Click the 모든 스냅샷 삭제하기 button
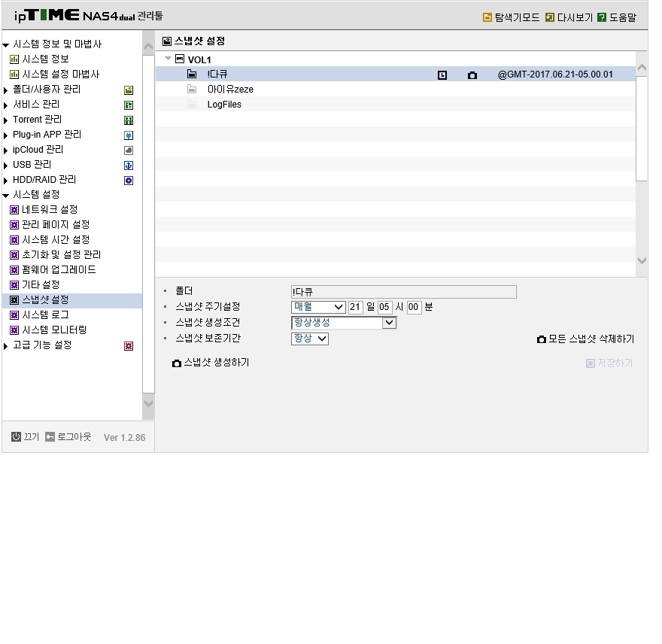662x644 pixels. pyautogui.click(x=586, y=339)
